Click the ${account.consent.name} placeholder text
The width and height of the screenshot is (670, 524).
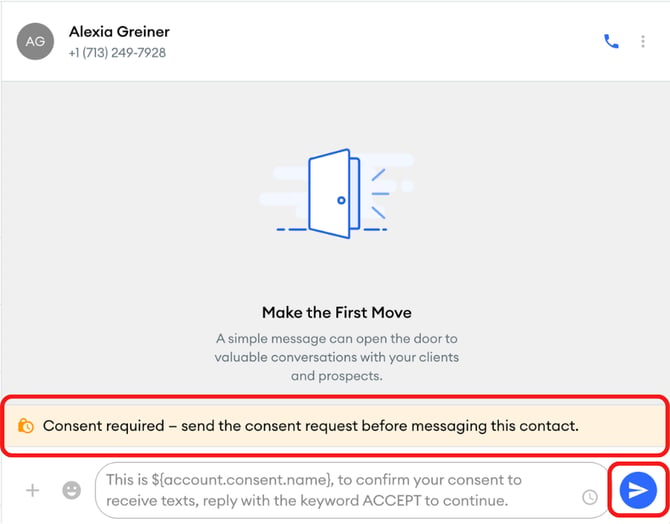point(241,480)
